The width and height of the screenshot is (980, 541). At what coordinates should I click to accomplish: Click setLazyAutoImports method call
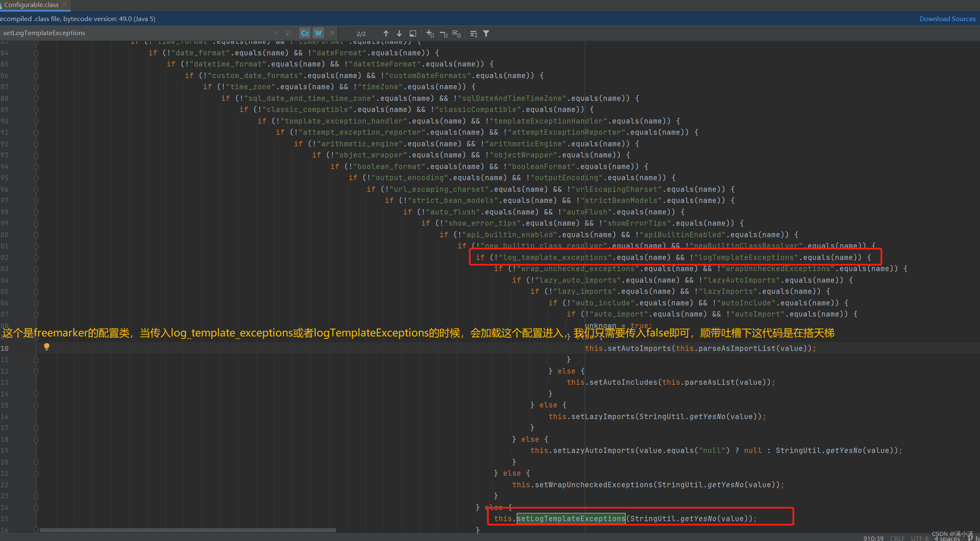594,450
